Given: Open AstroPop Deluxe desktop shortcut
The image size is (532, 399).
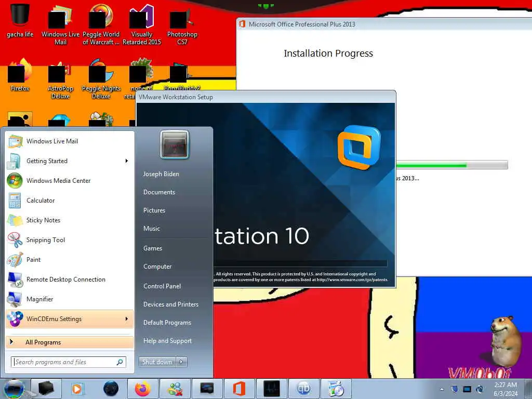Looking at the screenshot, I should point(60,79).
